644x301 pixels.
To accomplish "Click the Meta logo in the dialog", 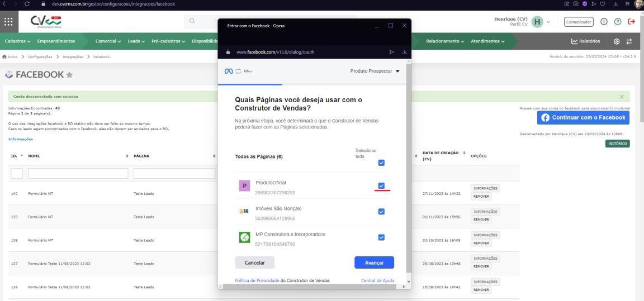I will [228, 71].
